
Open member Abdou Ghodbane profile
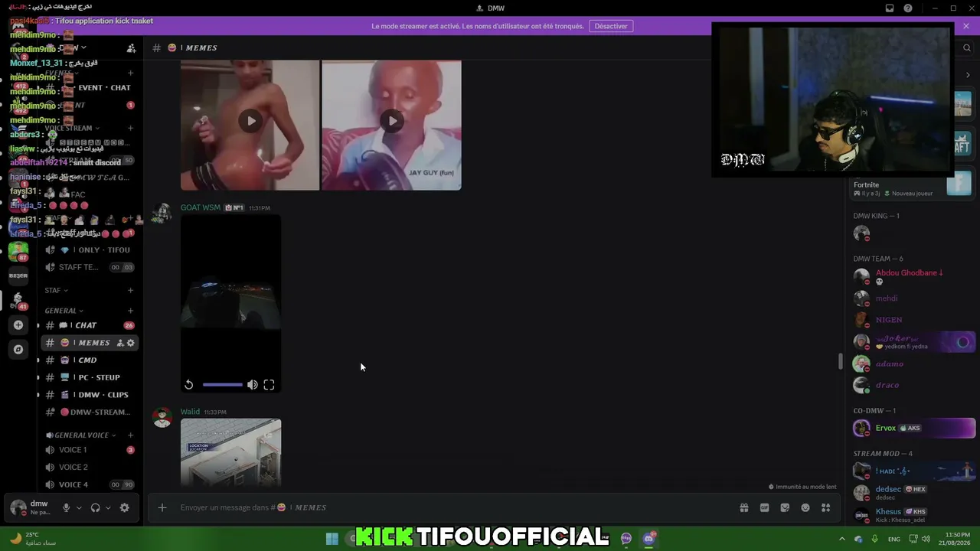click(909, 276)
